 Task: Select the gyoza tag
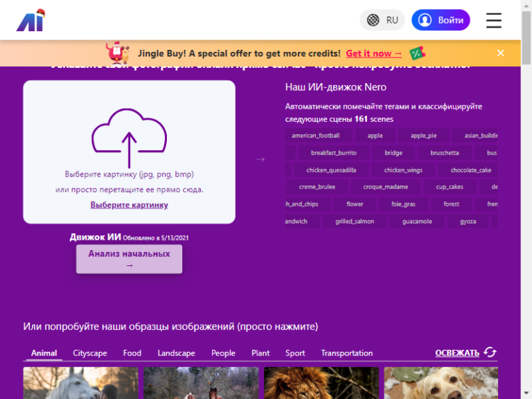[x=468, y=221]
